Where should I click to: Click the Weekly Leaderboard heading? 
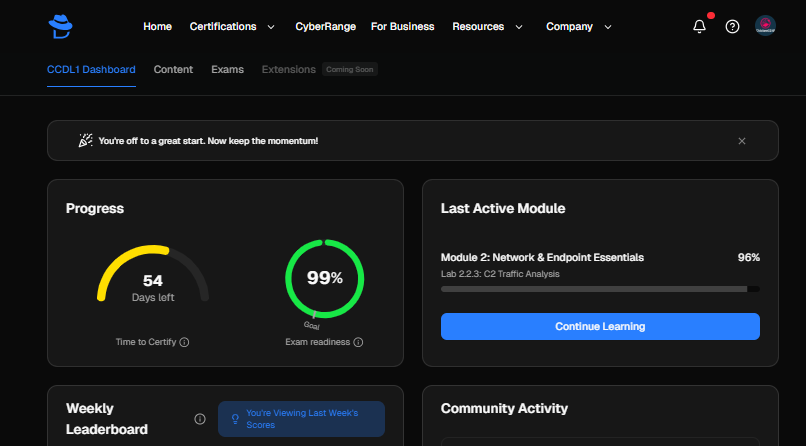click(x=107, y=419)
